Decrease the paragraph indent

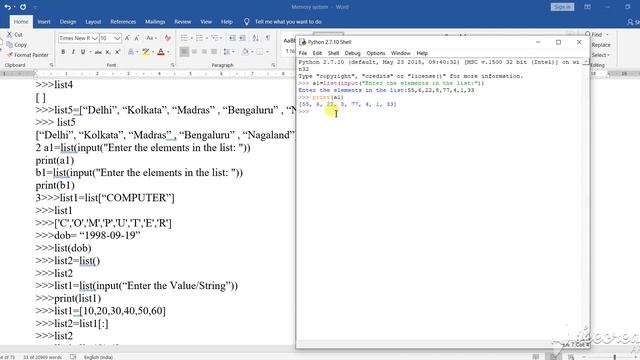tap(232, 38)
